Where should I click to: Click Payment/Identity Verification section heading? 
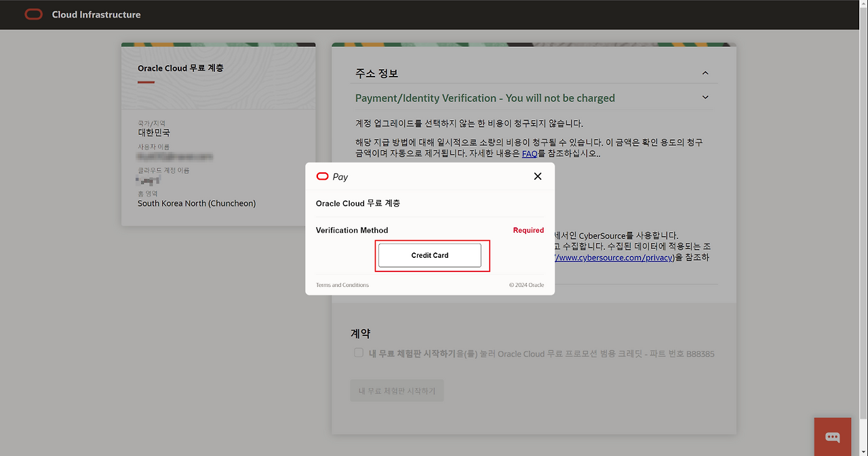[x=485, y=98]
